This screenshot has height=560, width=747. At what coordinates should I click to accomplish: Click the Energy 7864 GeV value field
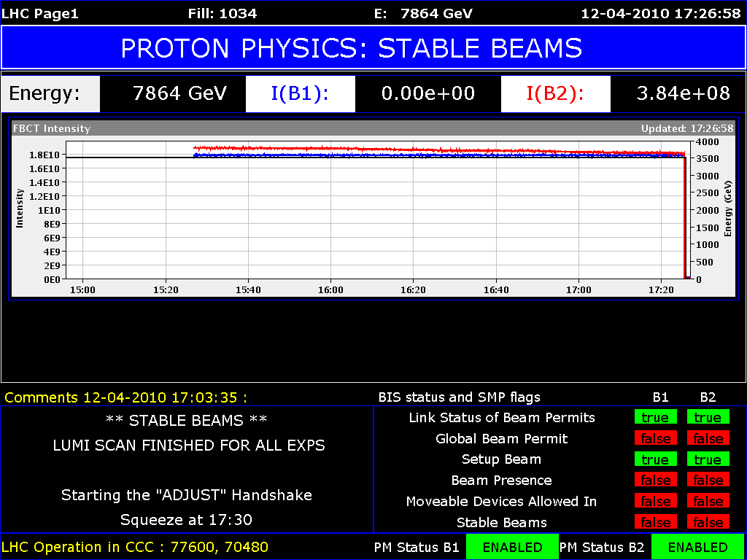179,93
